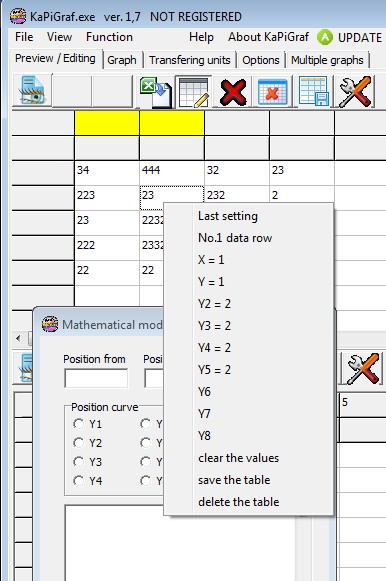Choose 'clear the values' from context menu
Screen dimensions: 386x581
pos(239,458)
